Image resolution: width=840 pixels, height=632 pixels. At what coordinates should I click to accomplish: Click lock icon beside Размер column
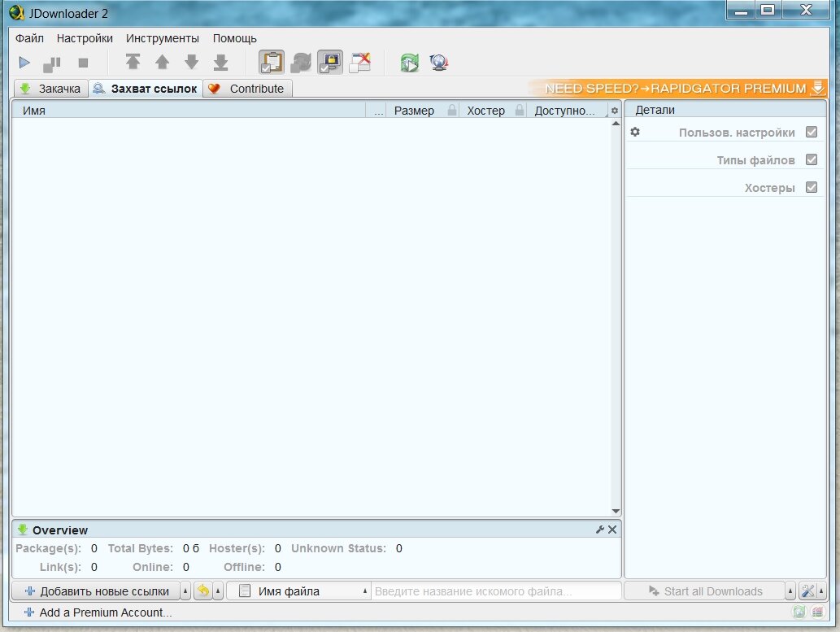click(x=452, y=111)
